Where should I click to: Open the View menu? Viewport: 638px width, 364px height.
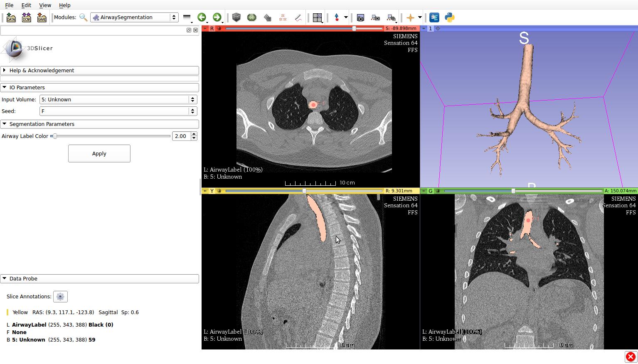tap(45, 5)
